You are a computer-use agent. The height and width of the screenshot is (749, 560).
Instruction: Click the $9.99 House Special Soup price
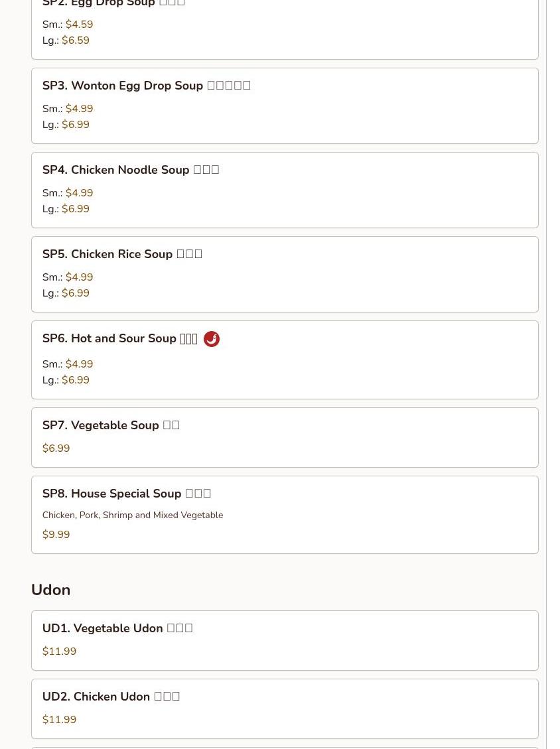[x=56, y=535]
